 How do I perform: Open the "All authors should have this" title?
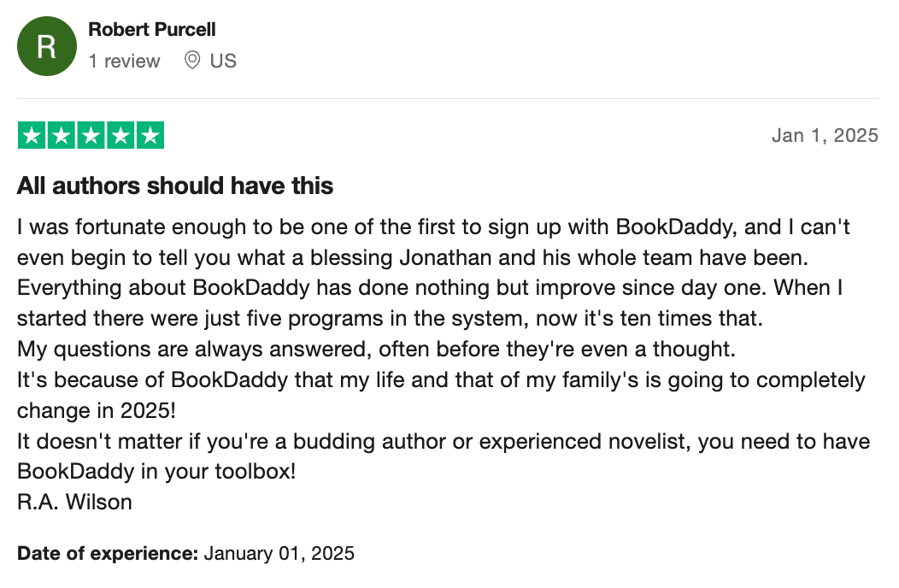coord(175,185)
